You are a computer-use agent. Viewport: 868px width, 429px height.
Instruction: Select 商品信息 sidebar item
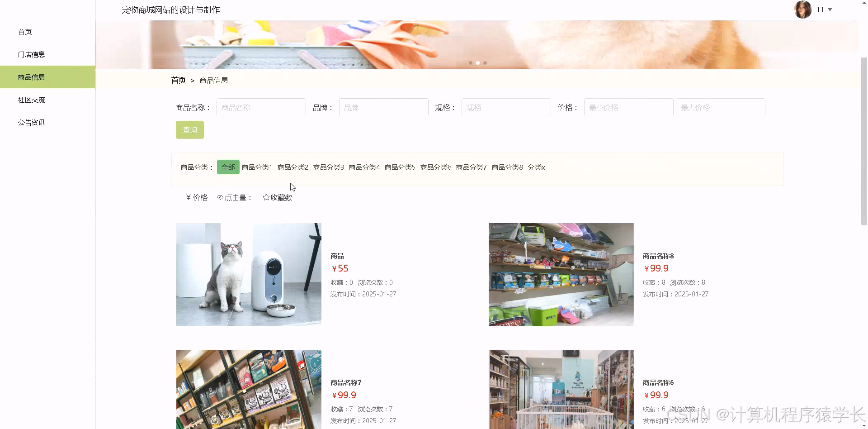(x=47, y=77)
